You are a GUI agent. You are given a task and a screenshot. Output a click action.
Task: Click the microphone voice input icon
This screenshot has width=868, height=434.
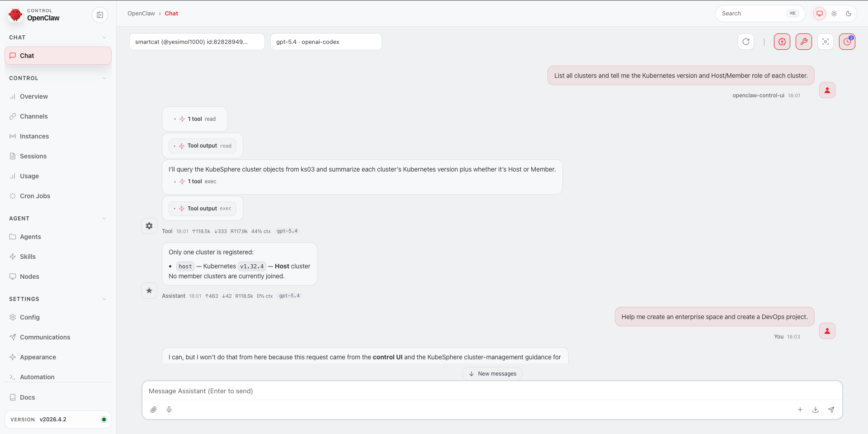(169, 410)
